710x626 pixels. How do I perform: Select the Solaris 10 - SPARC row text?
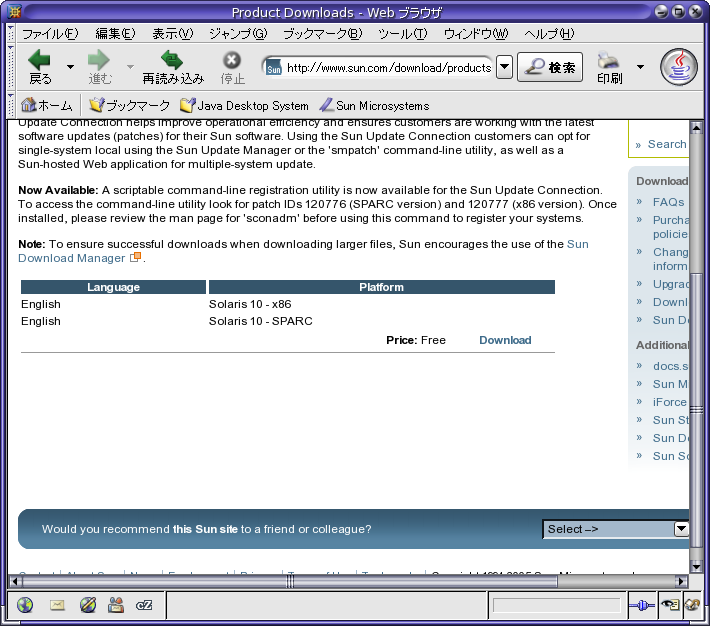[x=260, y=321]
